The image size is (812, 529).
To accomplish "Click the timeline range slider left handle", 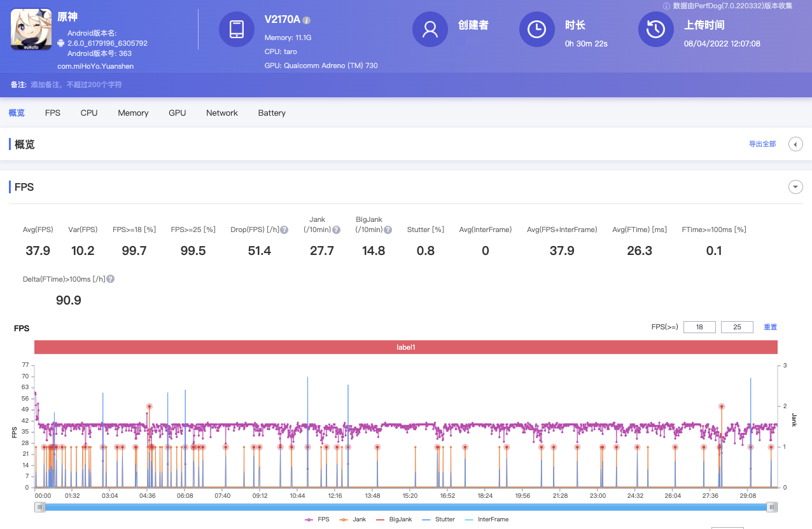I will (40, 507).
